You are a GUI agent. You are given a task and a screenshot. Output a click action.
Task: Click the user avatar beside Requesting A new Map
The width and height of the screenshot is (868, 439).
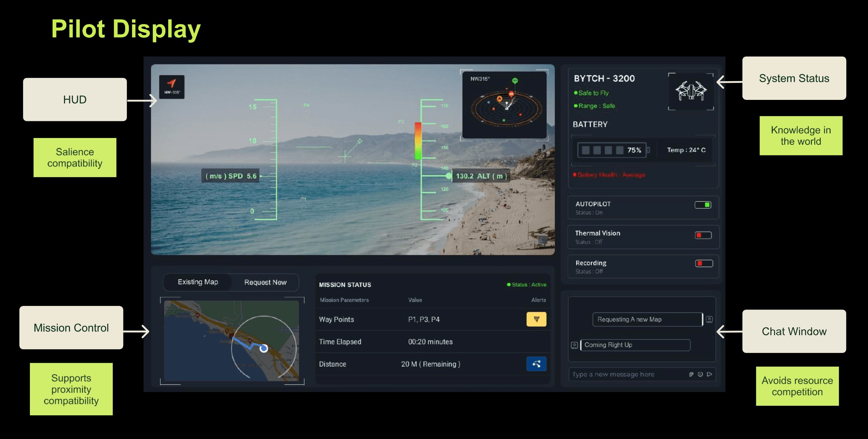[709, 319]
